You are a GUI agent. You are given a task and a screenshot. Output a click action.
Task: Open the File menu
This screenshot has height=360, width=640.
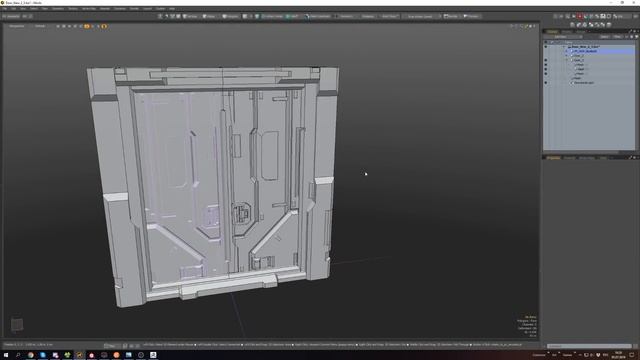pyautogui.click(x=4, y=9)
